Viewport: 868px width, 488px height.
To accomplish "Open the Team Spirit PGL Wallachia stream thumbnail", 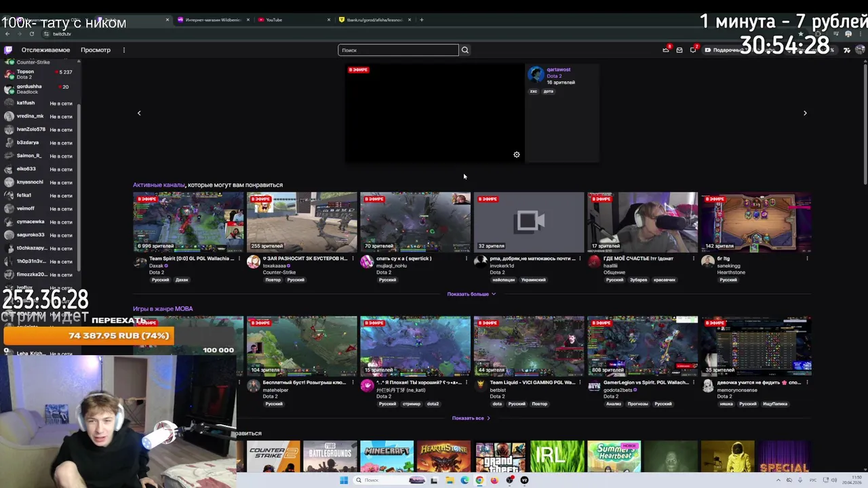I will 188,222.
